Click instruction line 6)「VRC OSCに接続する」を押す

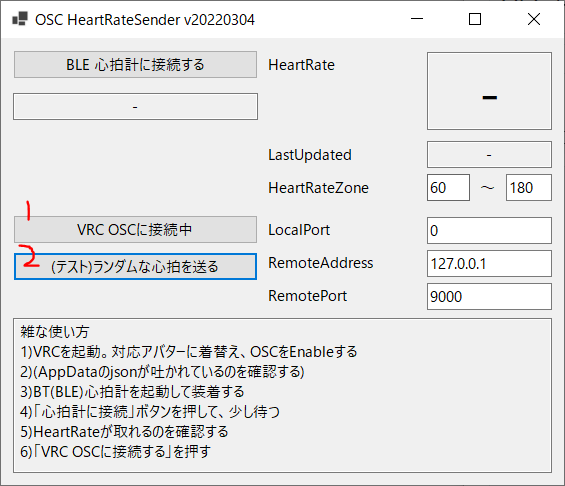(115, 451)
